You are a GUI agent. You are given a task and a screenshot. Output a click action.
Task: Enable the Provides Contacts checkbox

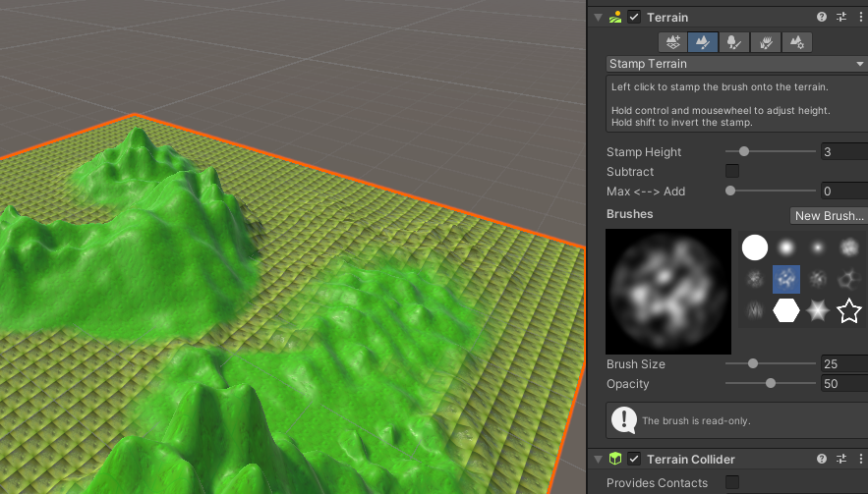(x=731, y=482)
